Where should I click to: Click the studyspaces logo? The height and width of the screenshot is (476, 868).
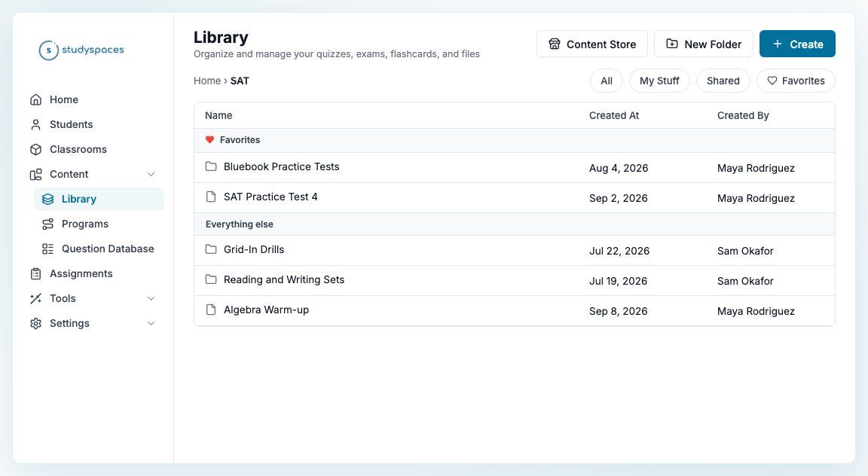[x=81, y=50]
